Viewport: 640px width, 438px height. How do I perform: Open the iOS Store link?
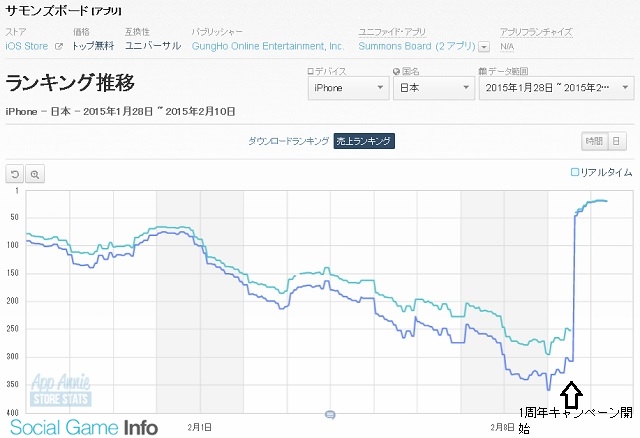(28, 46)
